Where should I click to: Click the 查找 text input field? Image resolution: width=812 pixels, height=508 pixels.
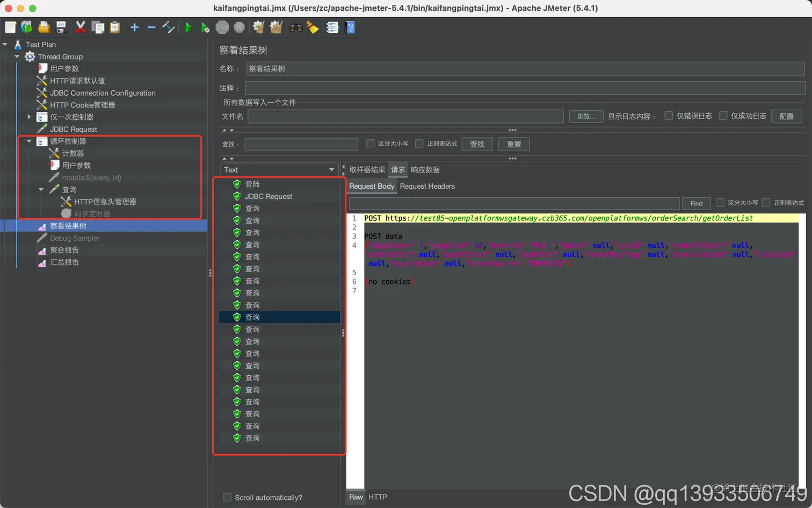tap(301, 144)
